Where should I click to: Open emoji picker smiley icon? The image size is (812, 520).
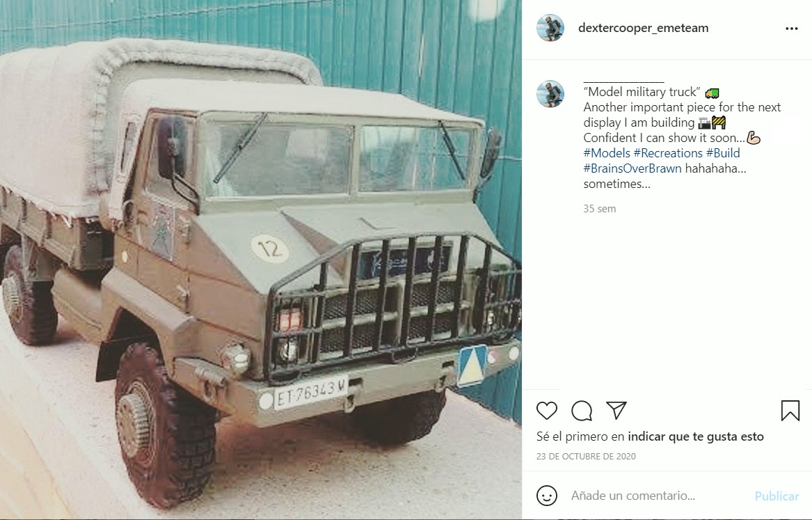pyautogui.click(x=546, y=496)
